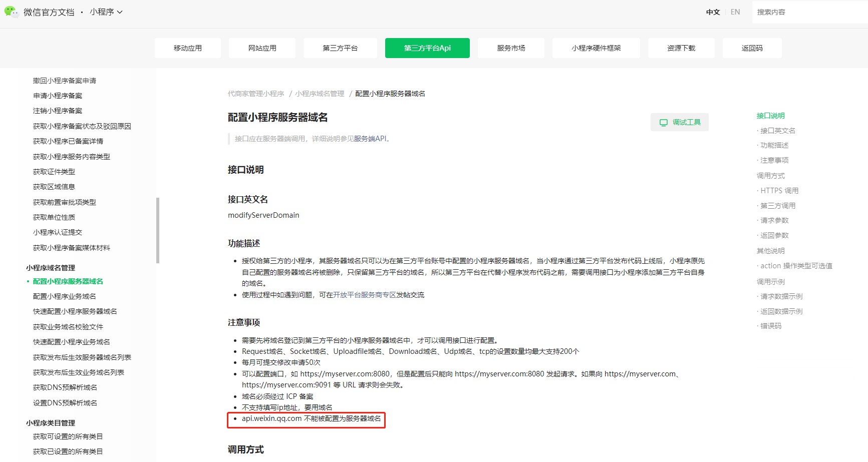Open 配置小程序业务域名 in the sidebar
Viewport: 868px width, 462px height.
click(x=65, y=296)
